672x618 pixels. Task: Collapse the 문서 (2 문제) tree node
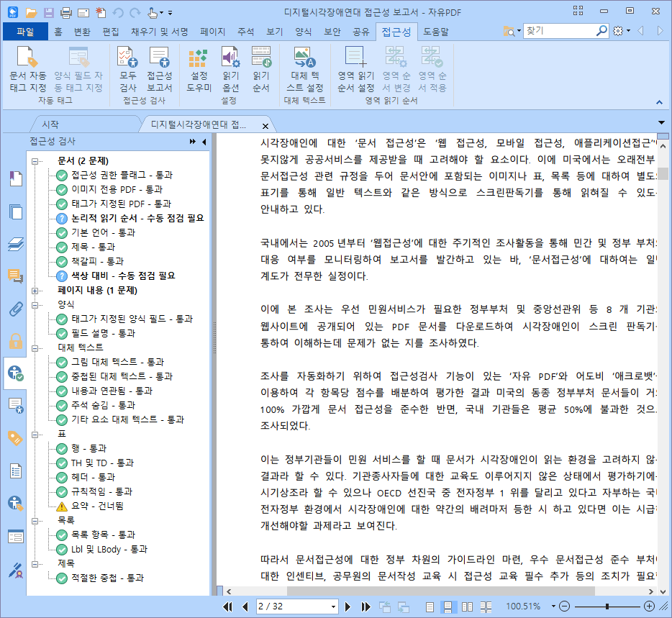[x=35, y=161]
